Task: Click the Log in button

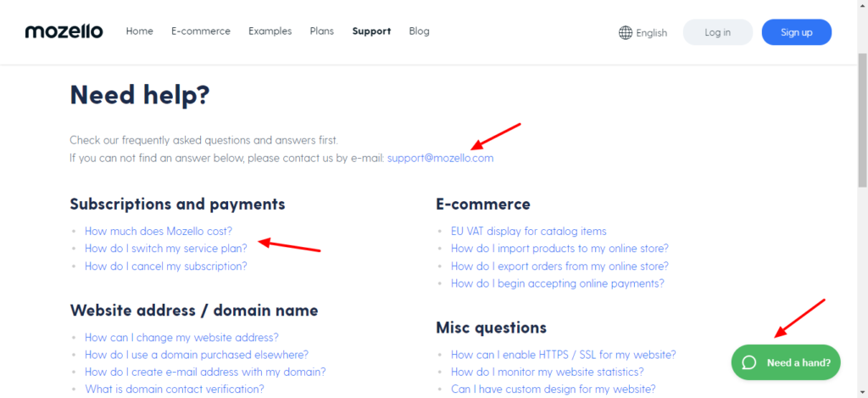Action: [x=717, y=32]
